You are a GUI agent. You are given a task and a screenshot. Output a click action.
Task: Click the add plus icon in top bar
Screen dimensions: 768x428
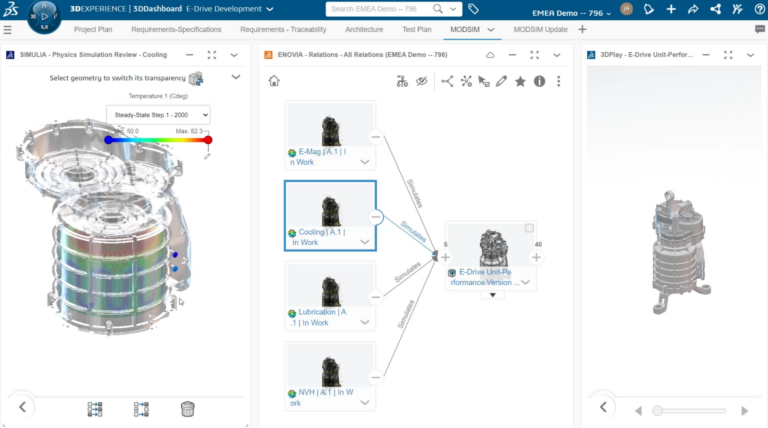(671, 9)
